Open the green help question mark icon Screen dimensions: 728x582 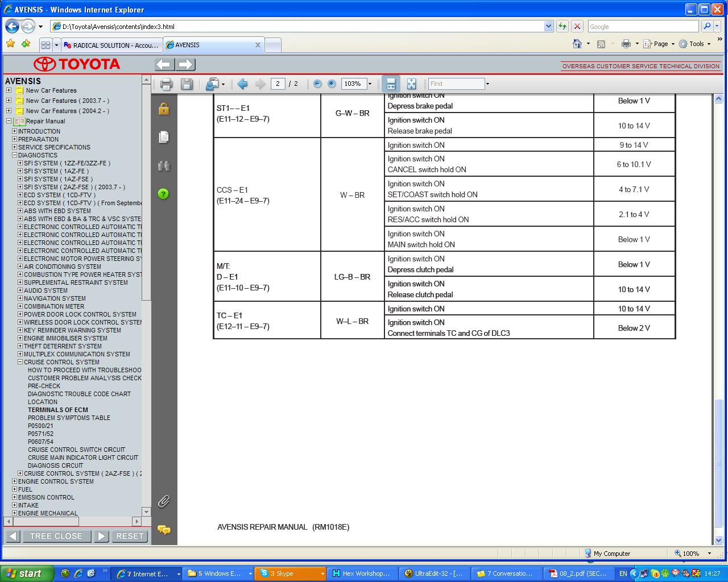pyautogui.click(x=164, y=194)
